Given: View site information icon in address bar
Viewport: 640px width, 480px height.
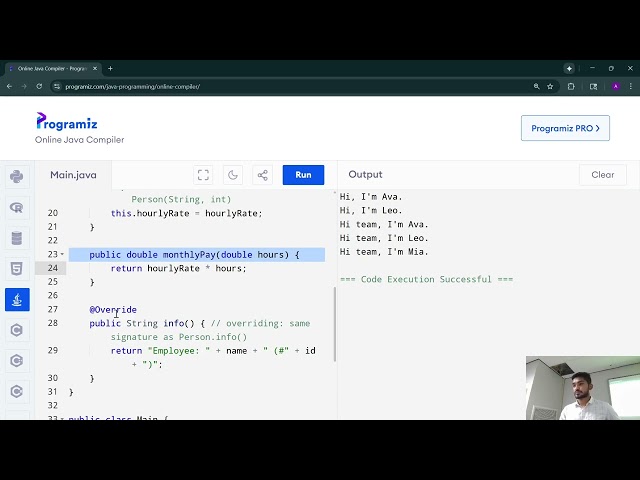Looking at the screenshot, I should 57,87.
